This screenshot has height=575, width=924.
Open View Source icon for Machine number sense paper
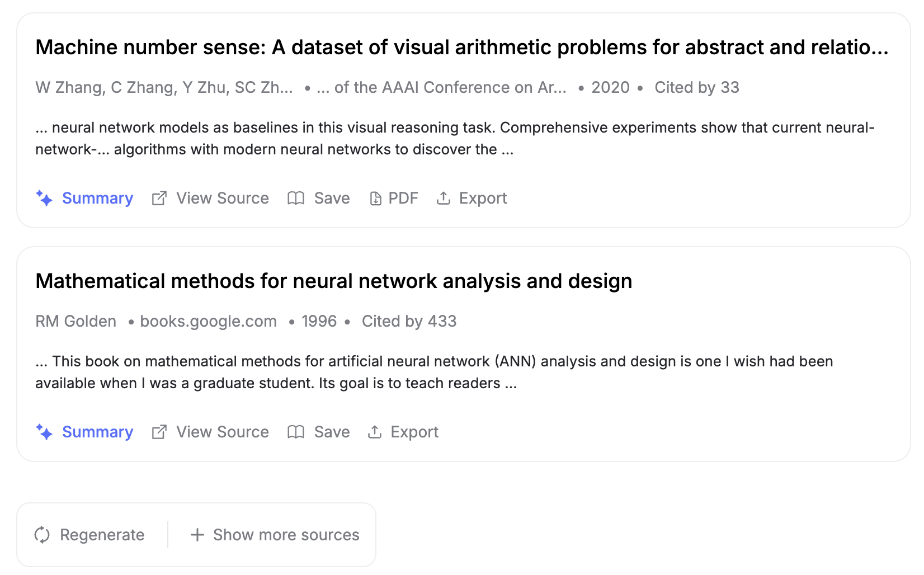159,198
